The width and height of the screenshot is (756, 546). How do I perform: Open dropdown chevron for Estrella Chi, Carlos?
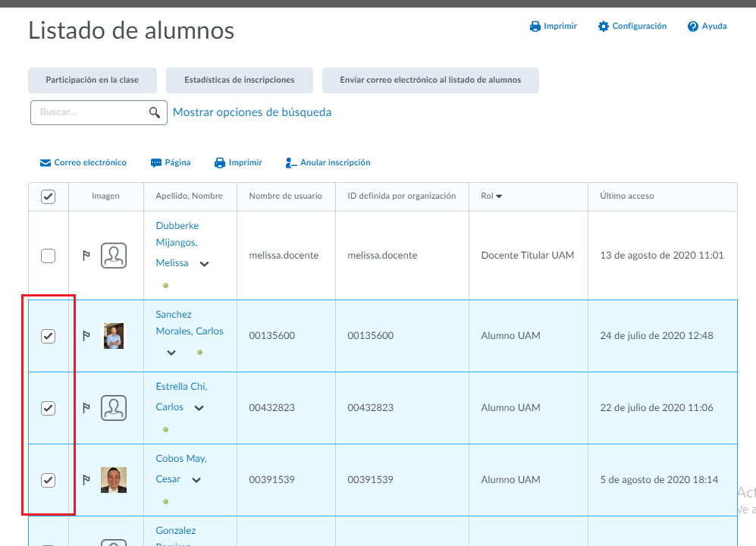click(199, 408)
